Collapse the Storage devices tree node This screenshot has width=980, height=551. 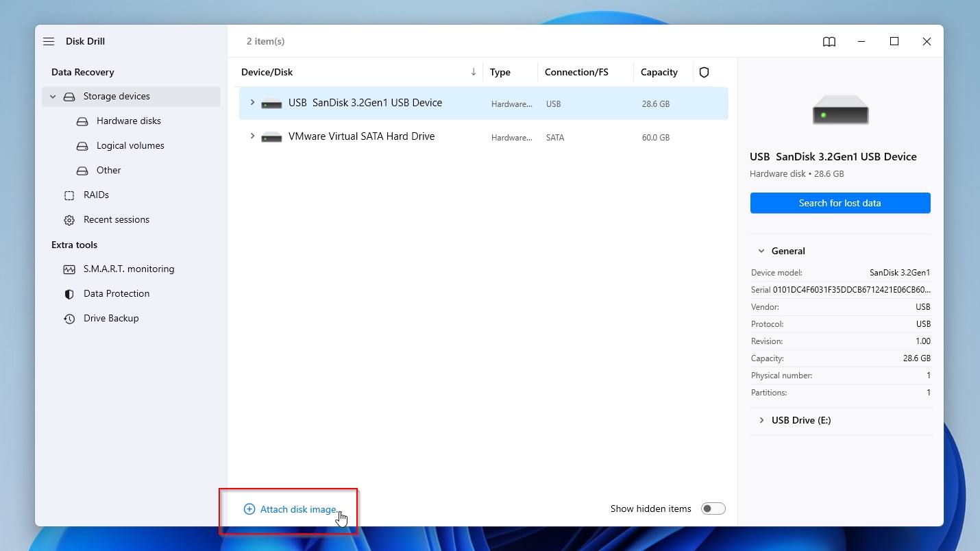tap(53, 97)
